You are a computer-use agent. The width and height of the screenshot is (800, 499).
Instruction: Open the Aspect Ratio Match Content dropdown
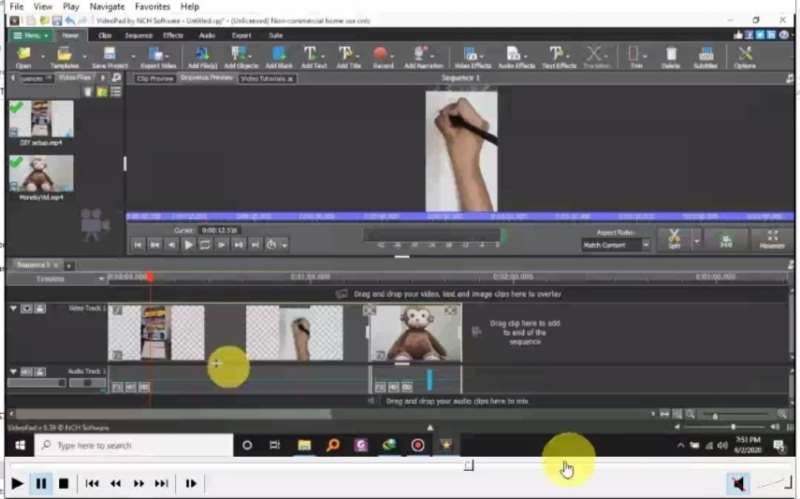(x=616, y=245)
